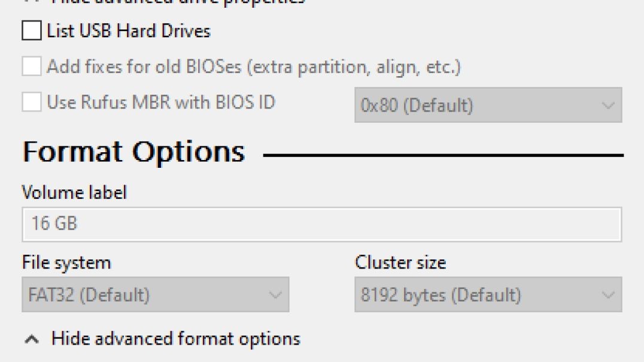Image resolution: width=644 pixels, height=362 pixels.
Task: Click the chevron arrow on the 0x80 (Default) box
Action: [608, 105]
